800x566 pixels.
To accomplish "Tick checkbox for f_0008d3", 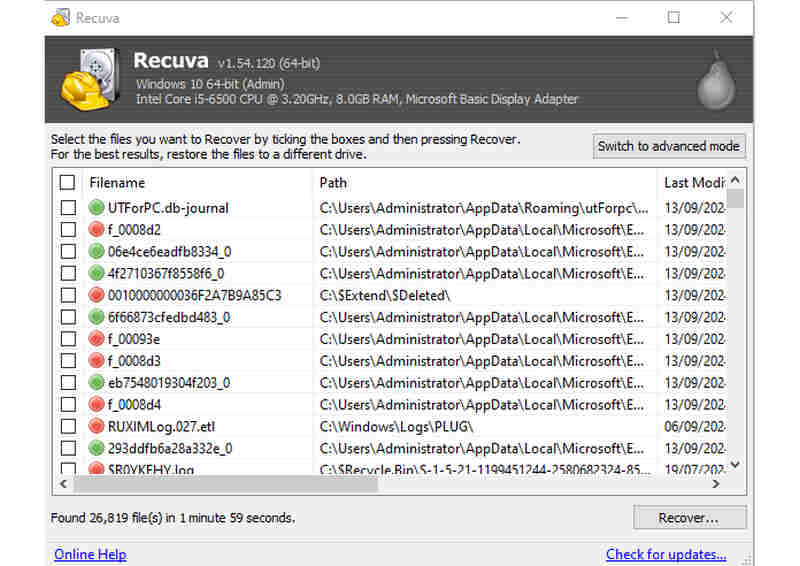I will [68, 361].
